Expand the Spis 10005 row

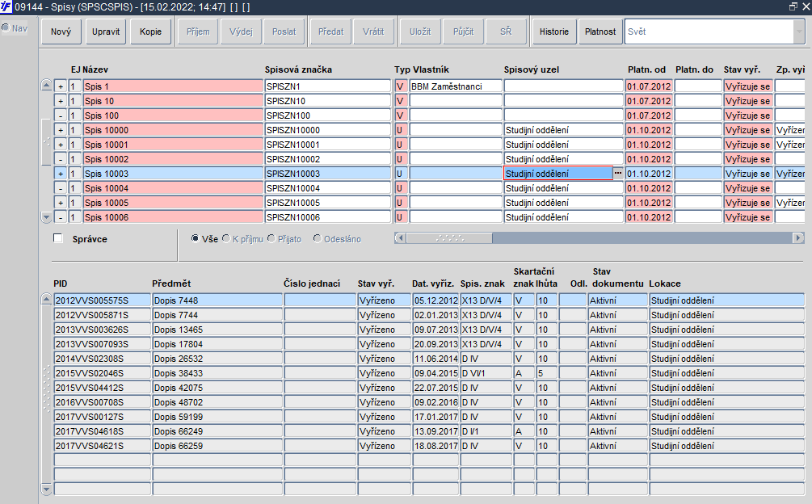pyautogui.click(x=61, y=203)
